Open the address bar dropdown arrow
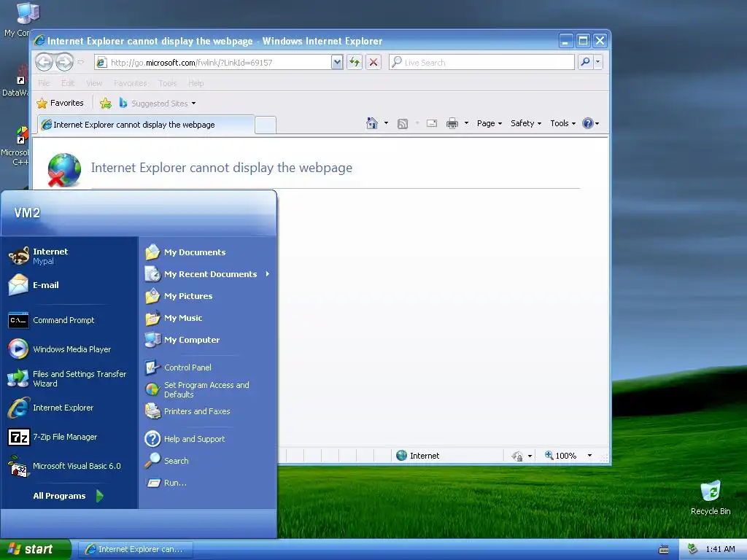The image size is (747, 560). coord(337,62)
